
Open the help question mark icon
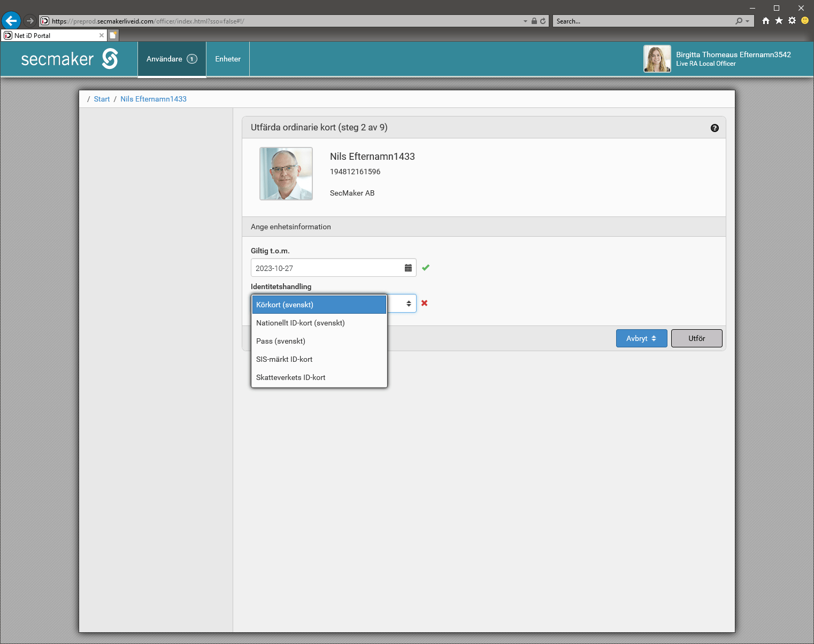click(715, 128)
